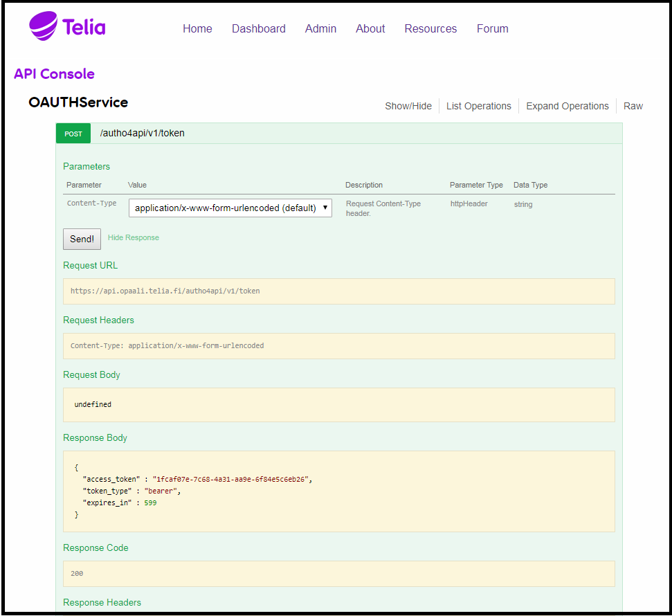Click the "bearer" token_type value
The width and height of the screenshot is (672, 616).
[161, 491]
